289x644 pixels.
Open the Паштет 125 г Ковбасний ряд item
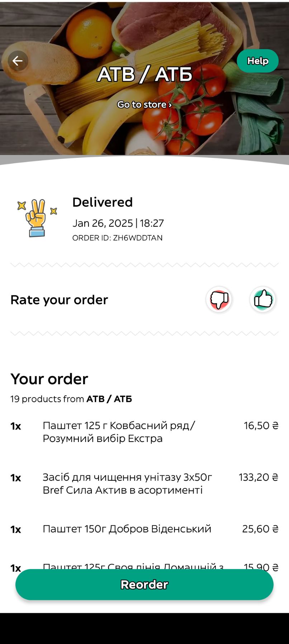pos(119,432)
